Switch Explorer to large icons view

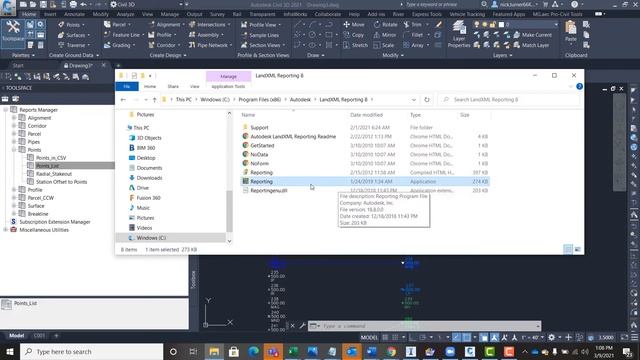click(578, 249)
